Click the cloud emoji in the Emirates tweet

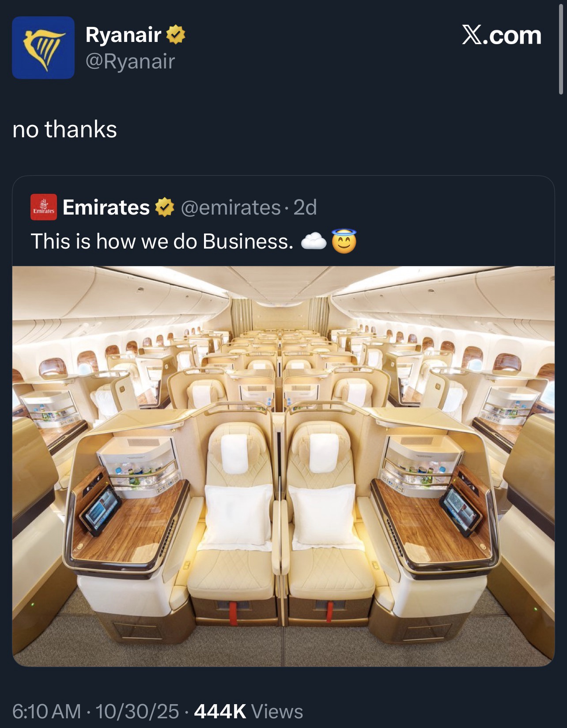[x=314, y=242]
